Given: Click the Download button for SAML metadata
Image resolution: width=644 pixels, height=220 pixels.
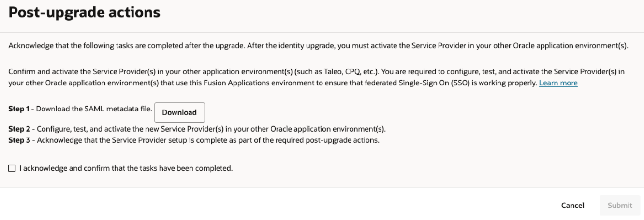Looking at the screenshot, I should pyautogui.click(x=179, y=112).
